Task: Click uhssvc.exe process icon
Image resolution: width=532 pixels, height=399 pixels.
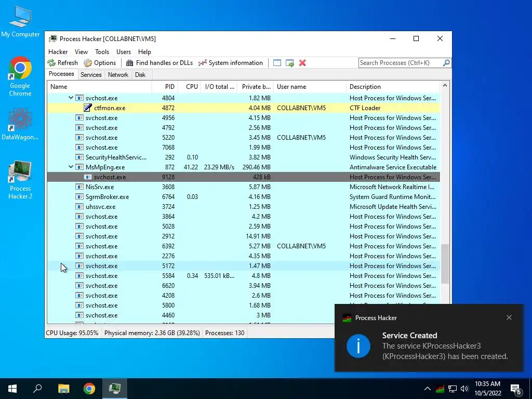Action: tap(79, 206)
